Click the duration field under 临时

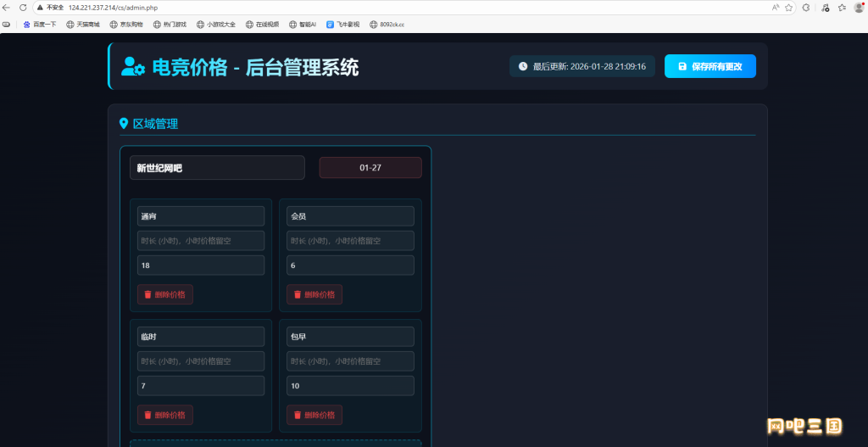(201, 361)
